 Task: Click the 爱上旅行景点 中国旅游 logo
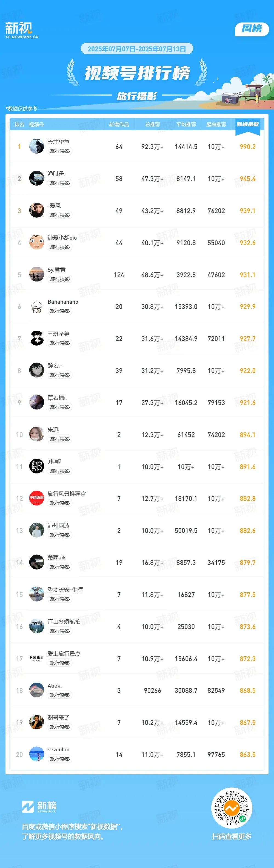tap(37, 658)
